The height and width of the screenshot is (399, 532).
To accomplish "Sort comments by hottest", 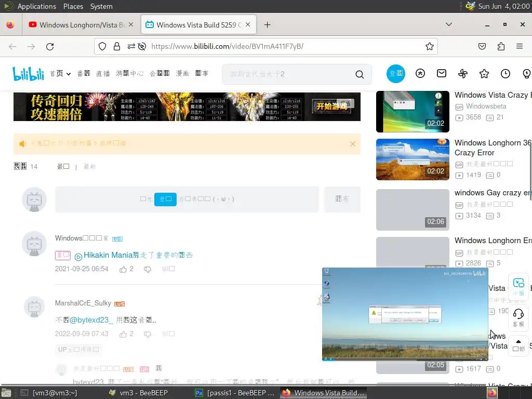I will 63,167.
